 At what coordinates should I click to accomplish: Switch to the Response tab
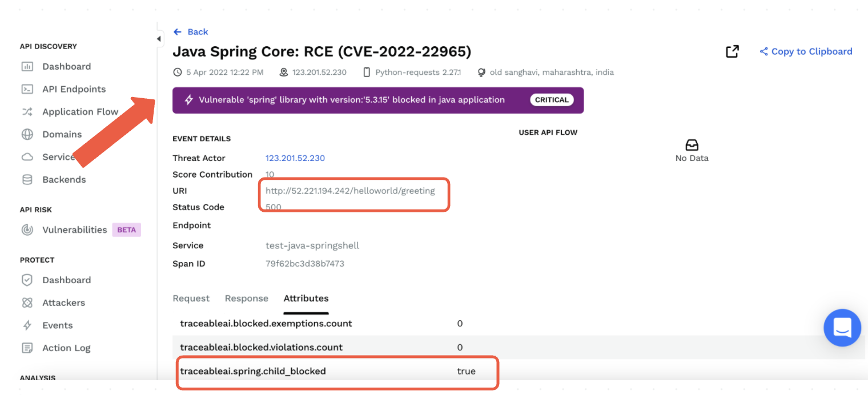pyautogui.click(x=246, y=299)
